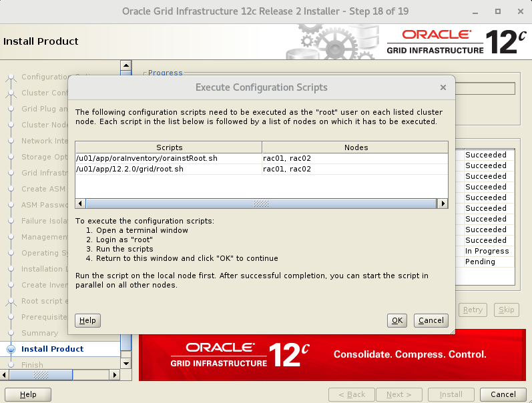This screenshot has height=403, width=532.
Task: Select the Summary step in sidebar
Action: coord(39,333)
